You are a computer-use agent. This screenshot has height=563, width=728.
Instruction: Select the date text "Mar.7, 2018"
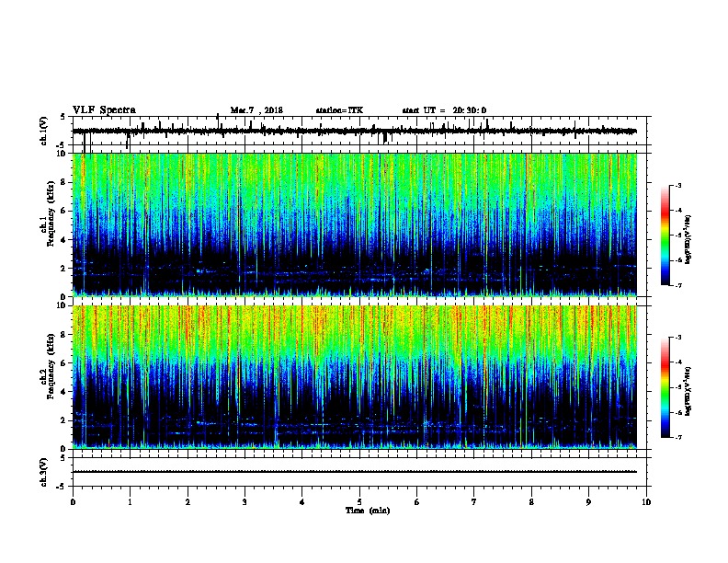pyautogui.click(x=256, y=110)
